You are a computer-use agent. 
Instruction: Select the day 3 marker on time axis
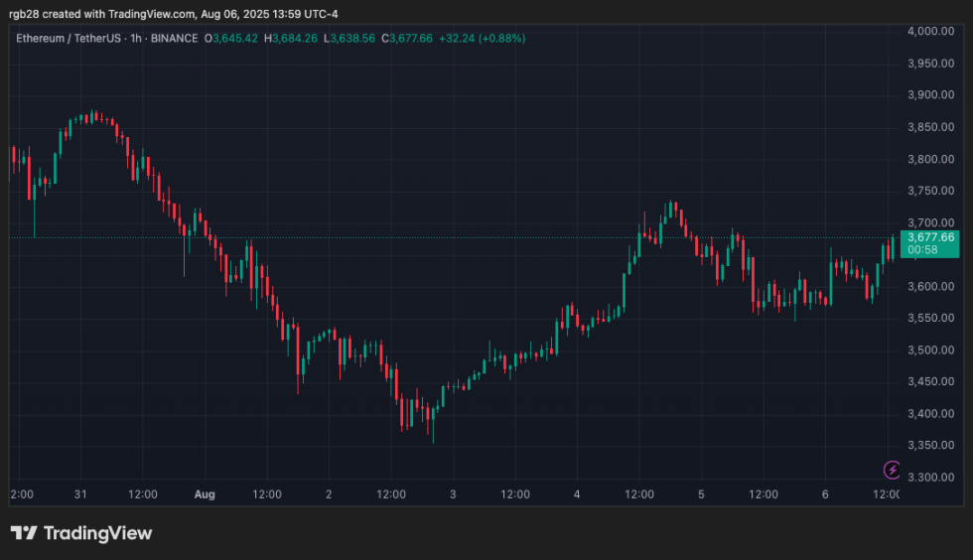(453, 493)
